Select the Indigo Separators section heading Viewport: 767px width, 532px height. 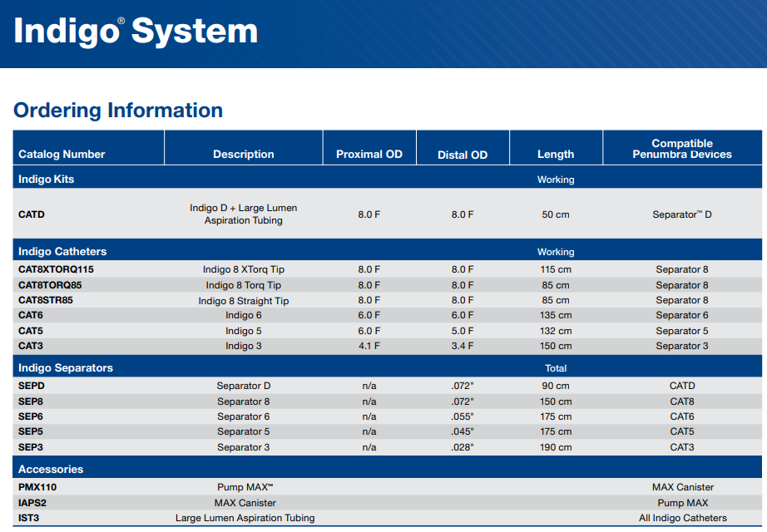pos(66,367)
